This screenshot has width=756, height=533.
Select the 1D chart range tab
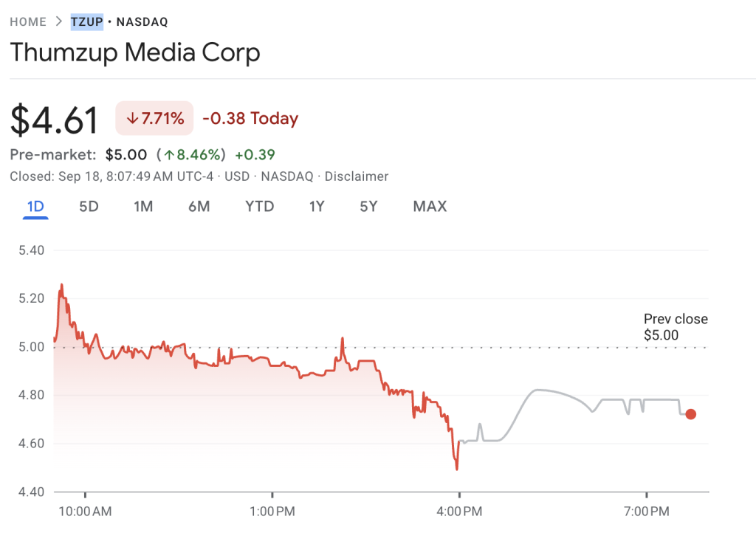point(35,207)
